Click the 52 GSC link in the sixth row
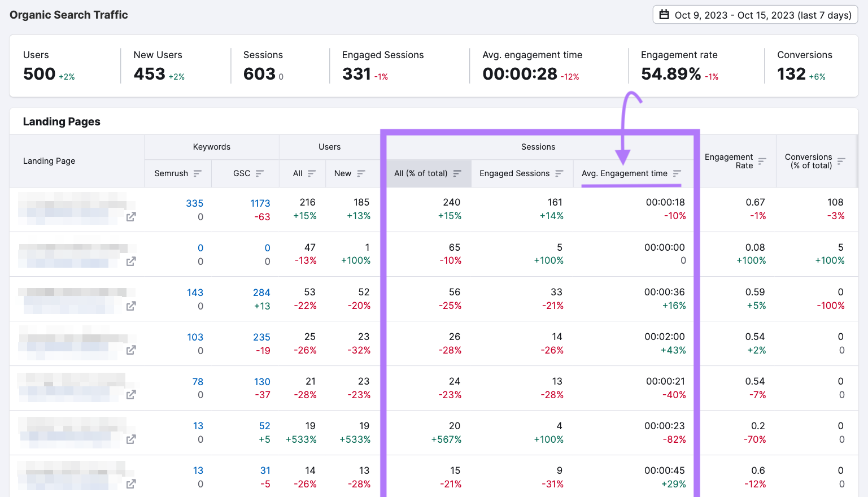 click(x=264, y=426)
